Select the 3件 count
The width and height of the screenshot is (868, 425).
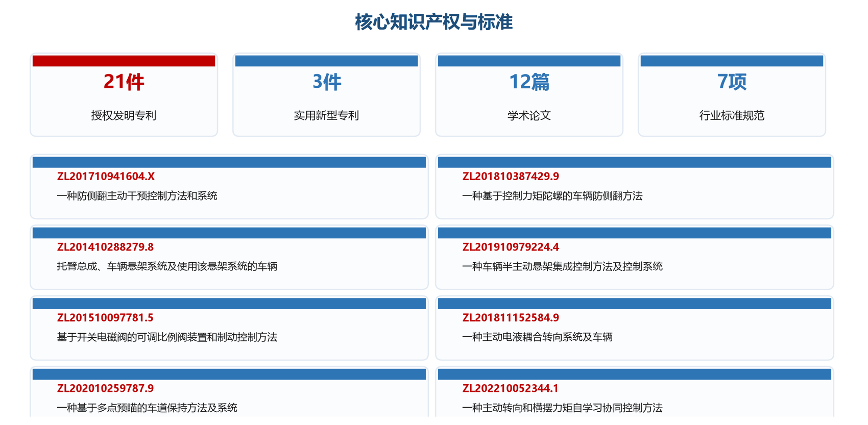(x=326, y=82)
